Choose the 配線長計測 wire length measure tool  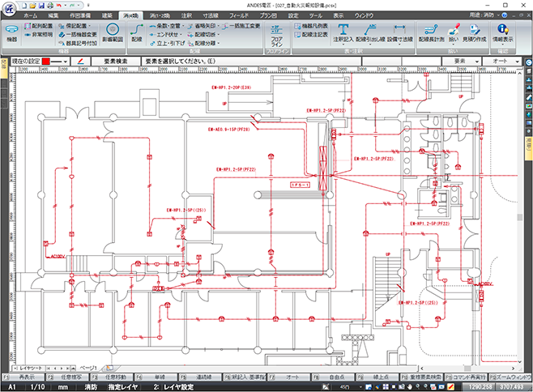pos(431,34)
